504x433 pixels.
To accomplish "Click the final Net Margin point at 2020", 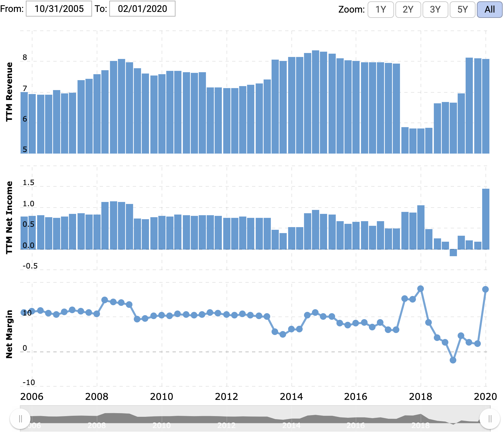I will [485, 289].
